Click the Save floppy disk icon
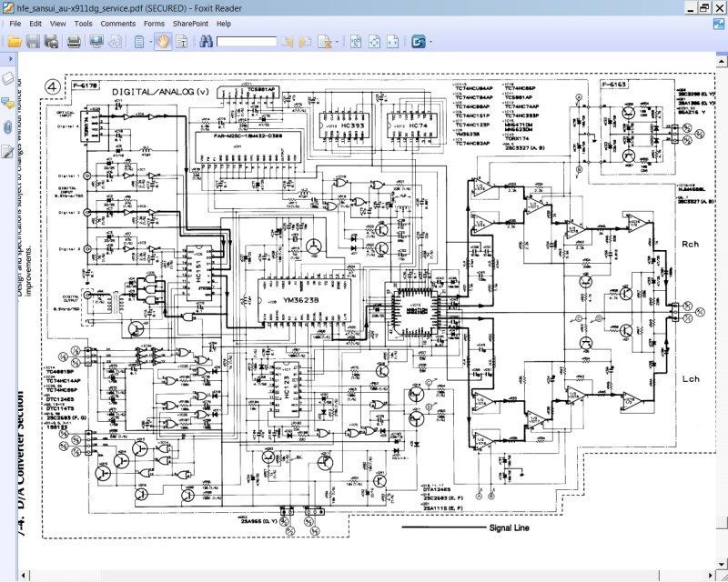This screenshot has width=728, height=582. coord(33,42)
